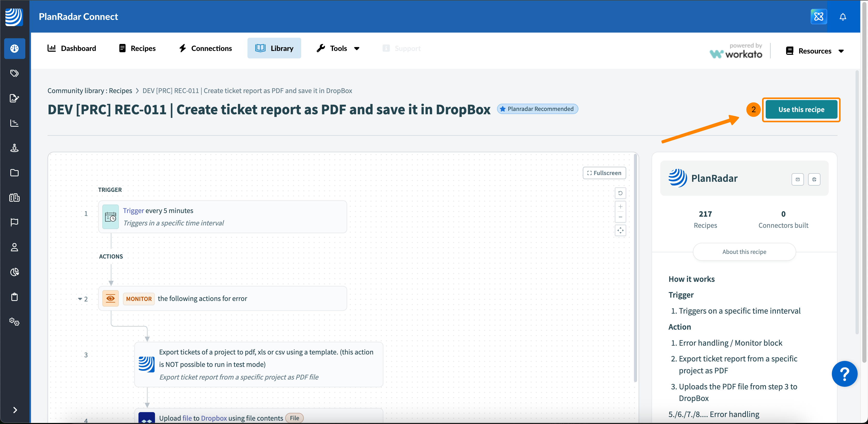
Task: Open the user profile sidebar icon
Action: coord(14,247)
